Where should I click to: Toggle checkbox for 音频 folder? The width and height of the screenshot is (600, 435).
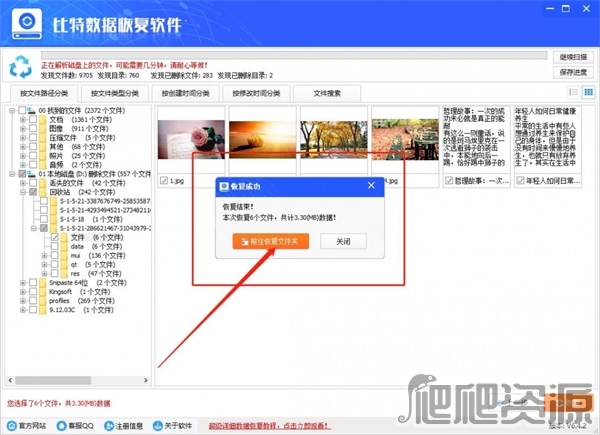(x=33, y=165)
